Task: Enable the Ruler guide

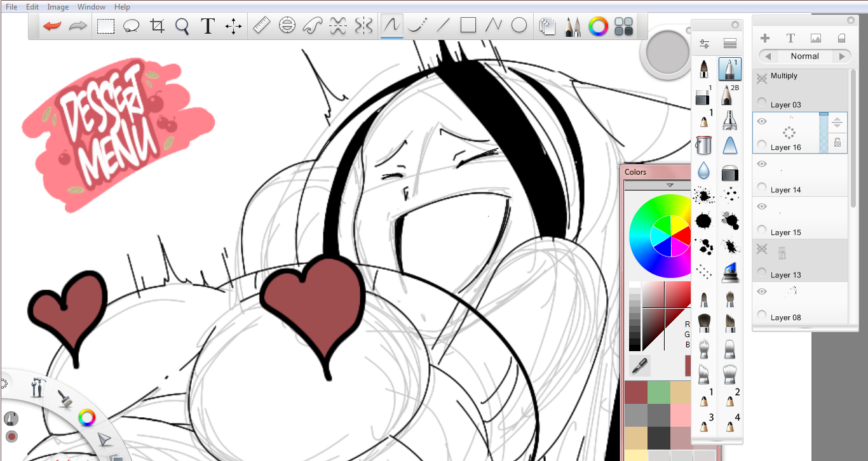Action: pos(262,26)
